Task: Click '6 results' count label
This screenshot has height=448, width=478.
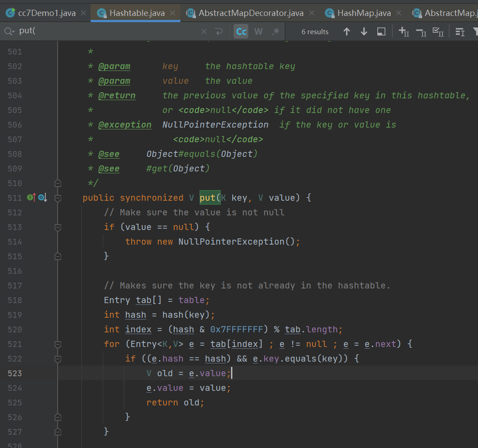Action: pyautogui.click(x=315, y=31)
